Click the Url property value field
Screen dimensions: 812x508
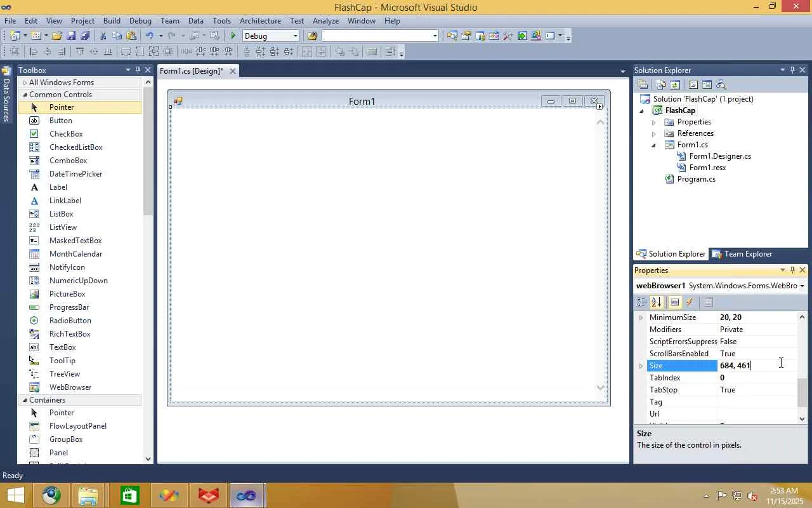pos(757,414)
